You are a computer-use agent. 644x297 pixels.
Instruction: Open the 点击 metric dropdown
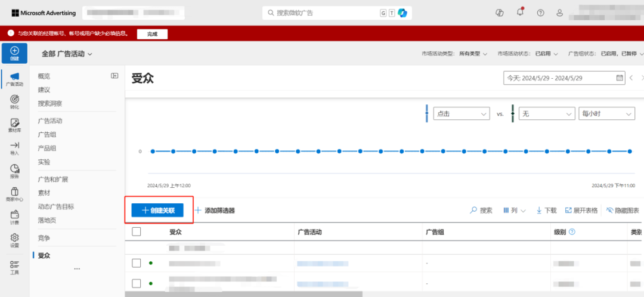tap(462, 114)
